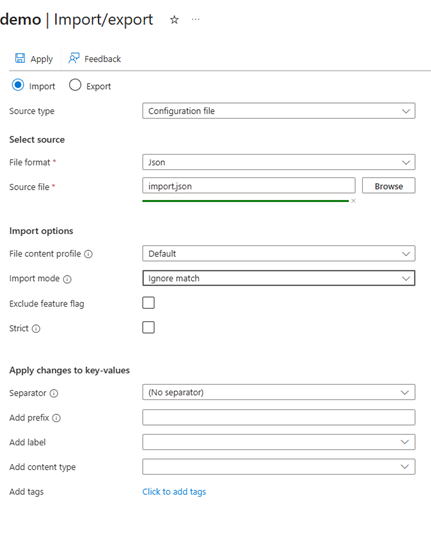View Separator info tooltip icon

[x=54, y=393]
